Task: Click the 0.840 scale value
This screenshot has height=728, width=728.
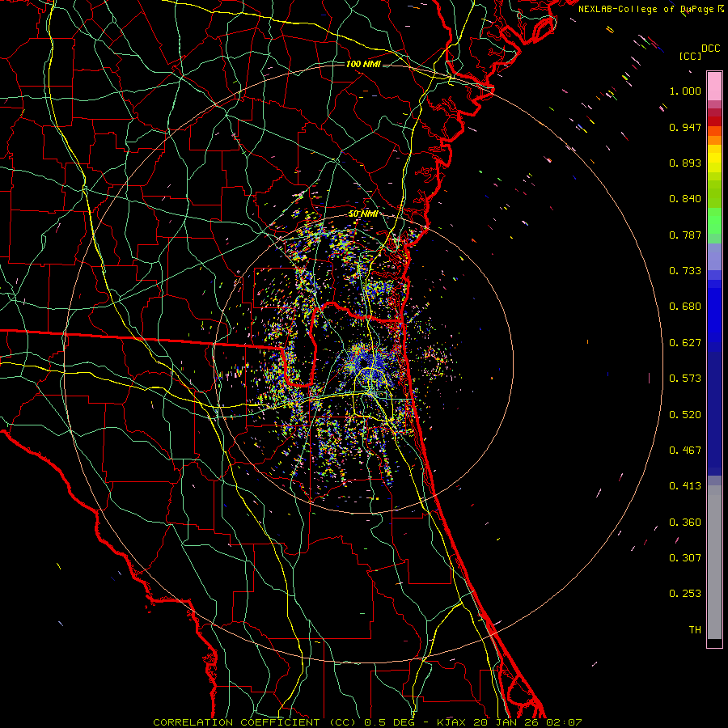Action: pos(685,199)
